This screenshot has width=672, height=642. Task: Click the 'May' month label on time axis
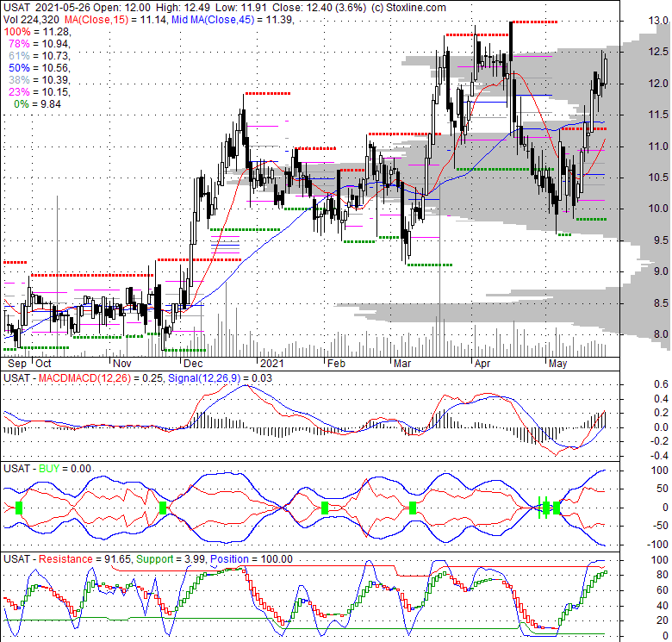[x=558, y=364]
